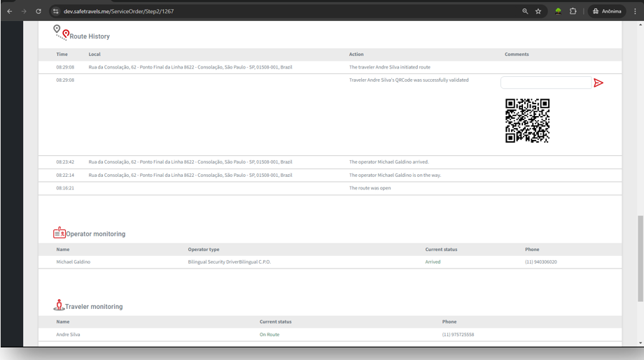Click the page vertical scrollbar

[640, 259]
